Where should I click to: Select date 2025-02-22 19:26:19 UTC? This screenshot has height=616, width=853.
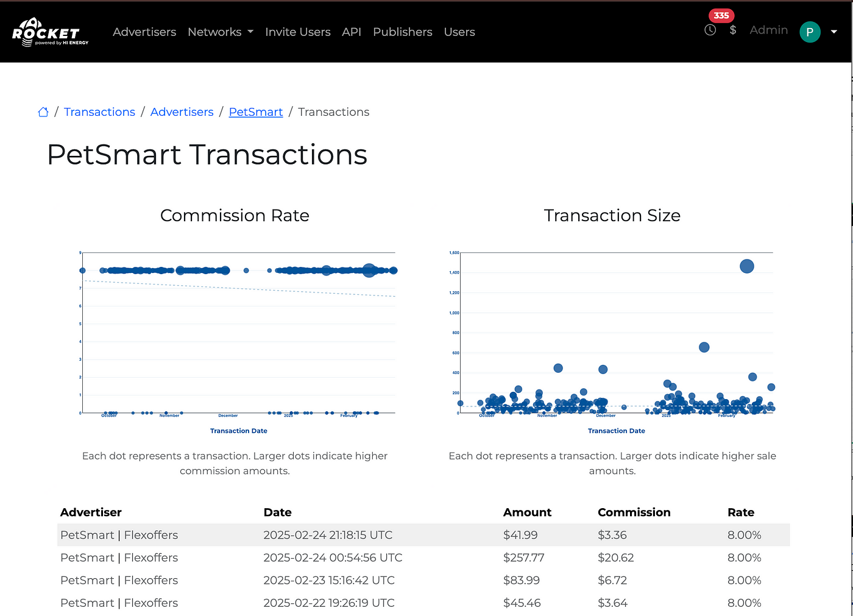point(329,603)
